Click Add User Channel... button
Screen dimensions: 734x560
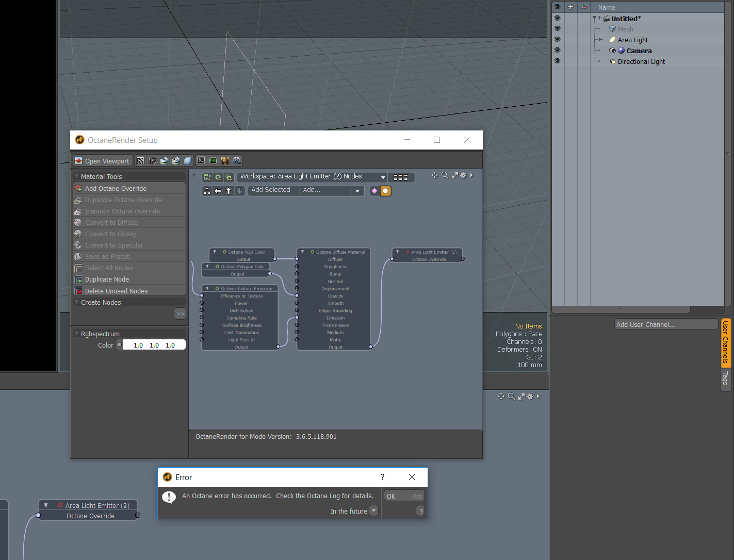pyautogui.click(x=666, y=324)
